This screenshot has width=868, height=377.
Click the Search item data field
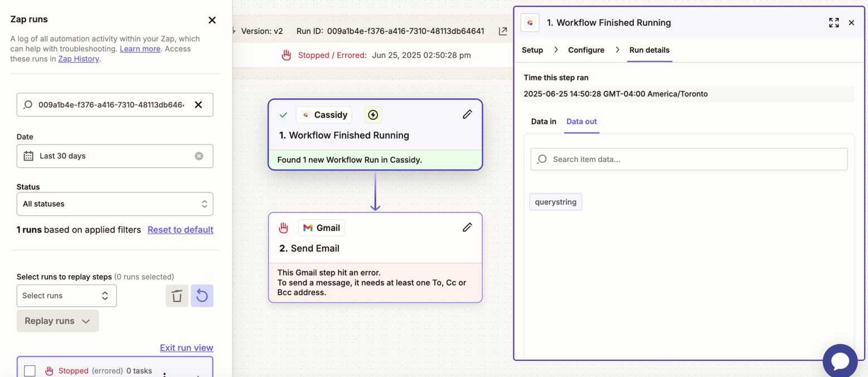pos(689,159)
